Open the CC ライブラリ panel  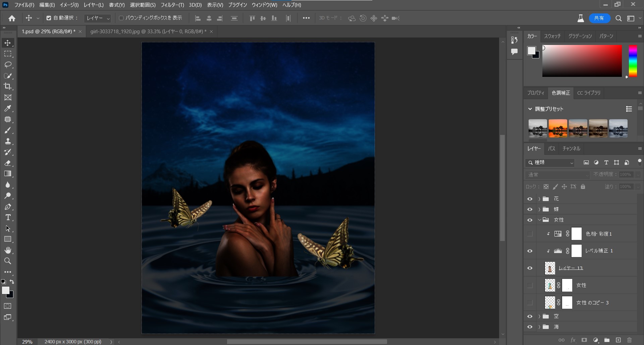click(x=589, y=93)
